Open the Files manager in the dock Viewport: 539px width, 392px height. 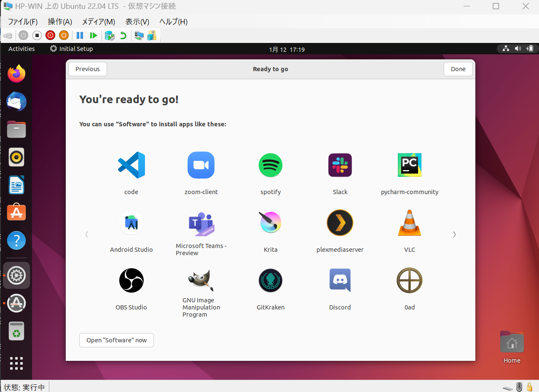16,130
